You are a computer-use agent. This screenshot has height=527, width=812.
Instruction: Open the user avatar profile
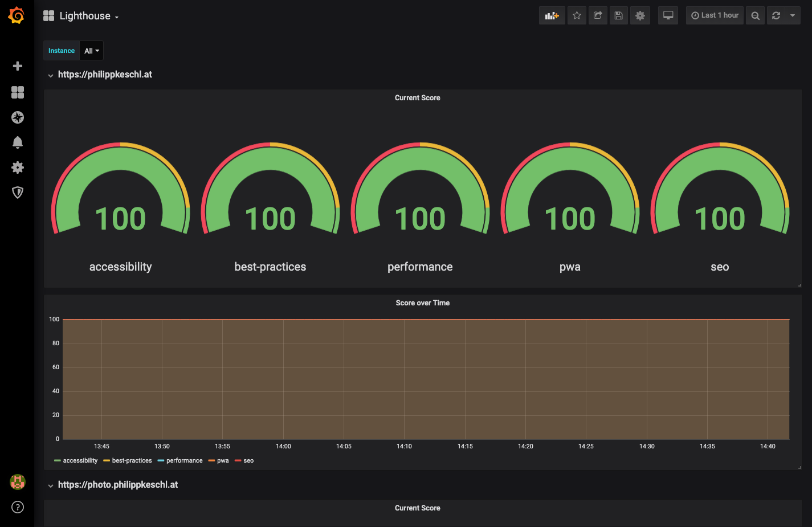(18, 482)
